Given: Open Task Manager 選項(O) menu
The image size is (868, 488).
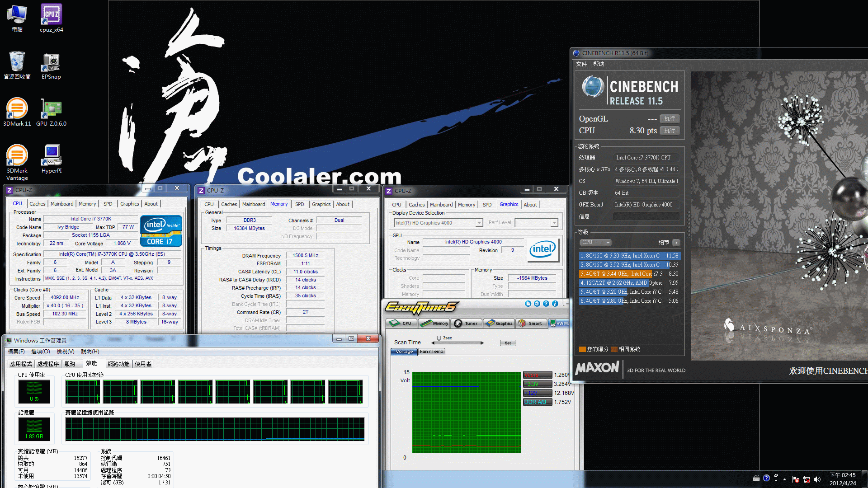Looking at the screenshot, I should (41, 352).
